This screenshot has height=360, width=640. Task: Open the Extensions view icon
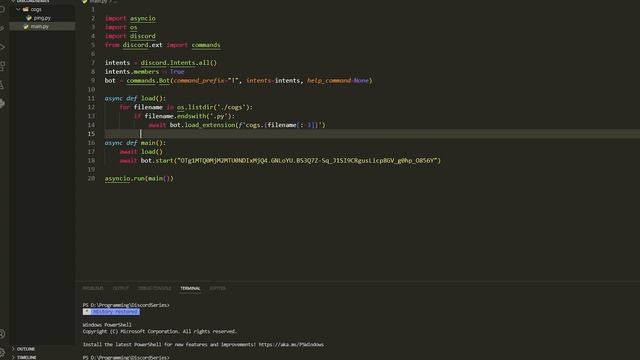(2, 66)
